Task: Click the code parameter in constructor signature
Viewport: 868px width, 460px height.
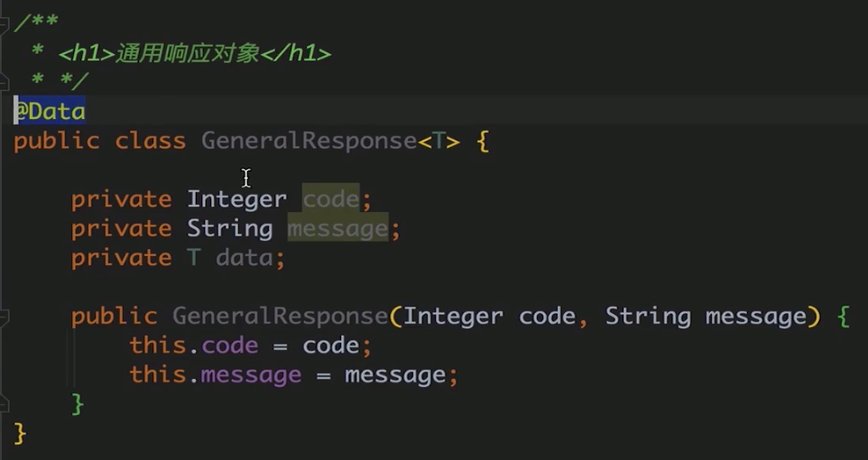Action: (547, 316)
